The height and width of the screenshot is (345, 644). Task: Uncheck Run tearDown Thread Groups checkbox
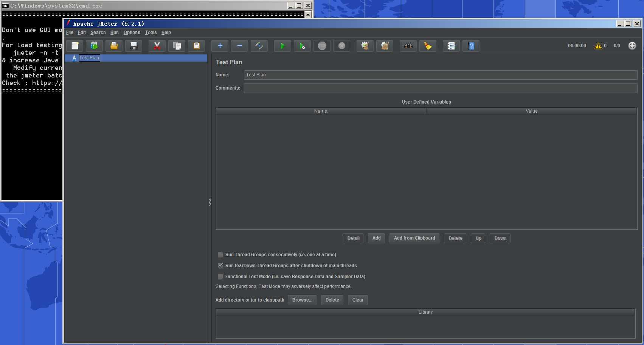coord(220,266)
